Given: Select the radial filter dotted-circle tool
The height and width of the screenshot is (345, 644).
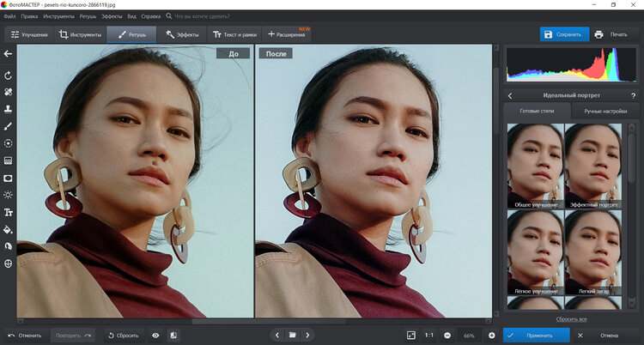Looking at the screenshot, I should (x=8, y=143).
